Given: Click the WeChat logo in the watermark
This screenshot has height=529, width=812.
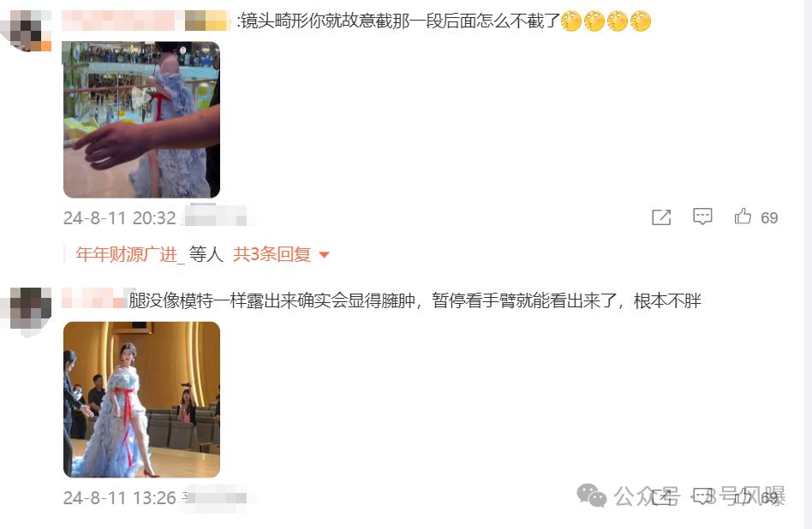Looking at the screenshot, I should pos(592,496).
